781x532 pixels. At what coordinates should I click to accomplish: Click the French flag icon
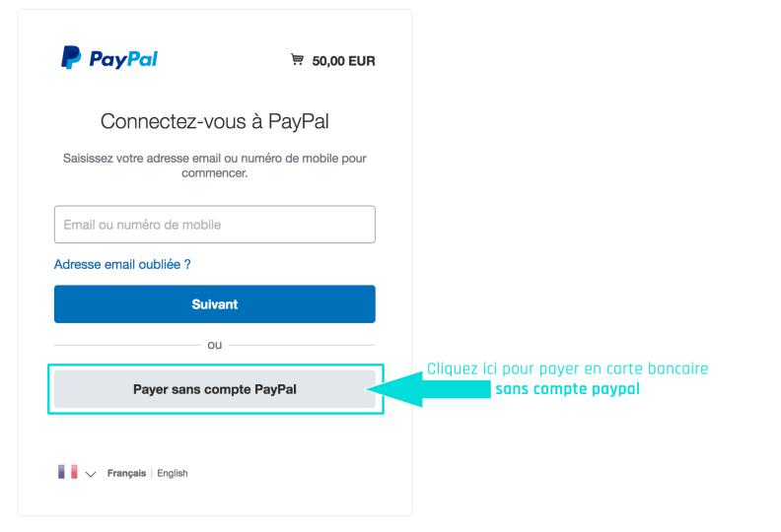click(x=68, y=472)
